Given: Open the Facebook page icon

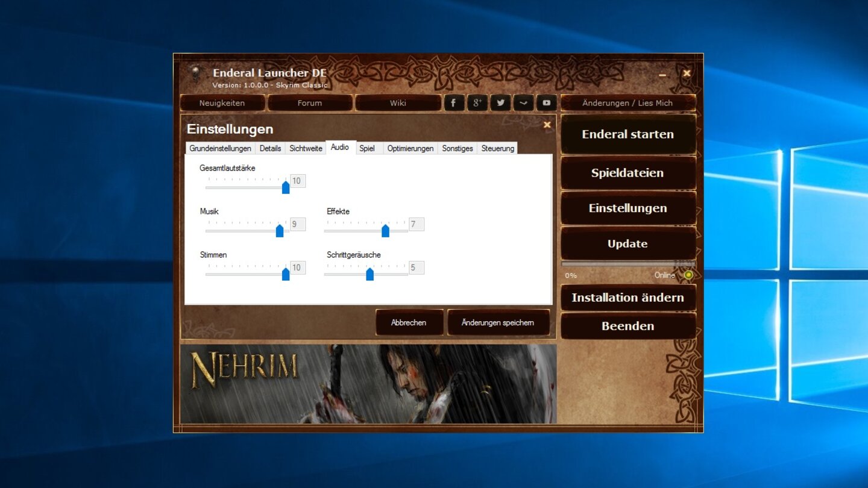Looking at the screenshot, I should 454,103.
